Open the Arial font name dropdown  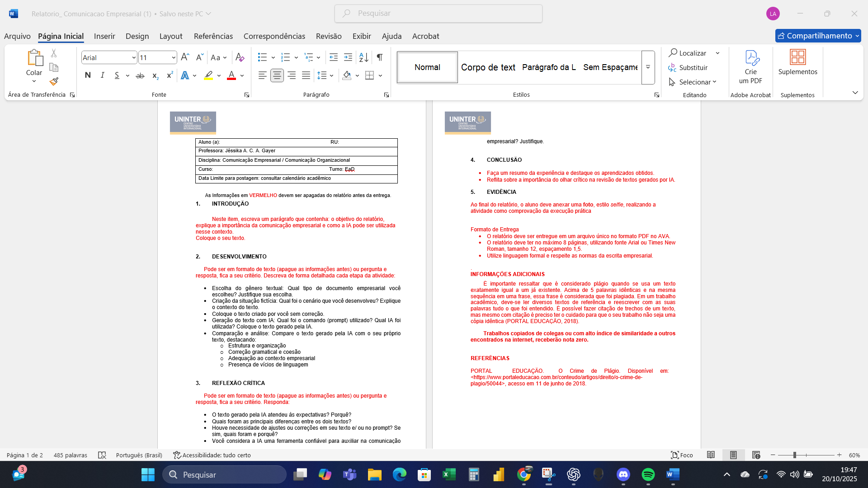[134, 57]
